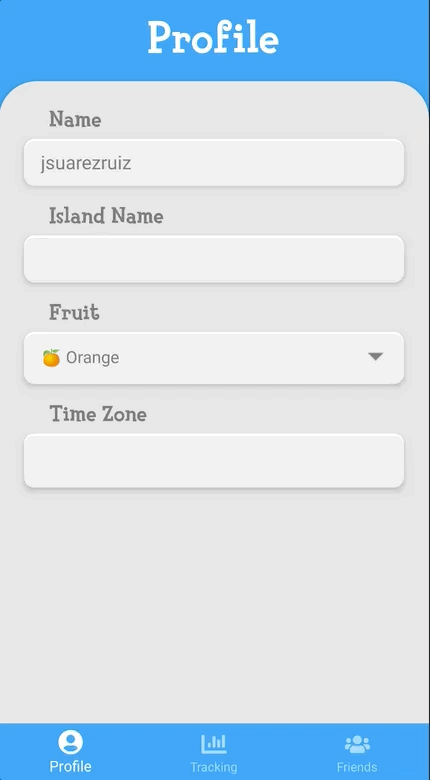The width and height of the screenshot is (430, 780).
Task: Click the Fruit label
Action: click(74, 312)
